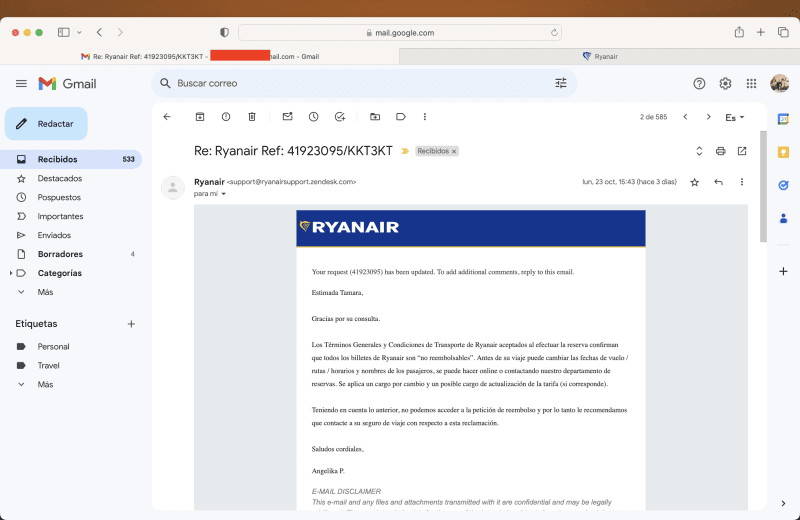This screenshot has height=520, width=800.
Task: Reload page in Safari
Action: [554, 33]
